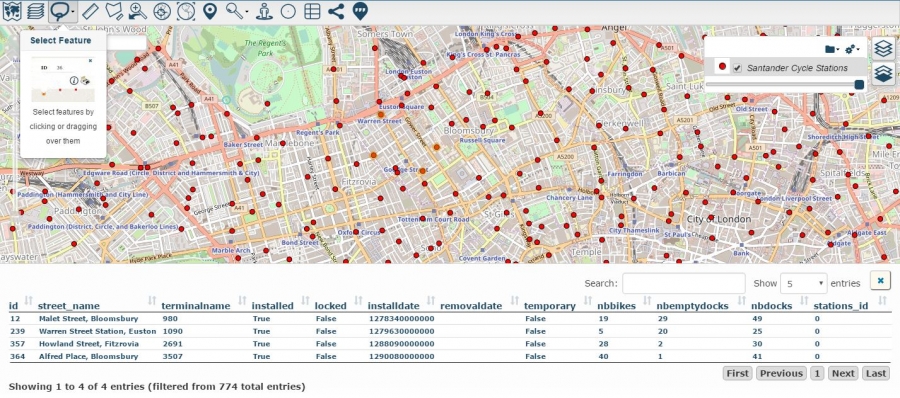
Task: Sort table by temporary column
Action: (x=549, y=306)
